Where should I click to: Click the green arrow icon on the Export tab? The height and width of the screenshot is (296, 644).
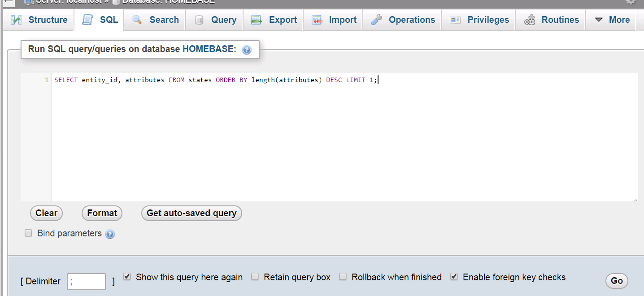256,20
